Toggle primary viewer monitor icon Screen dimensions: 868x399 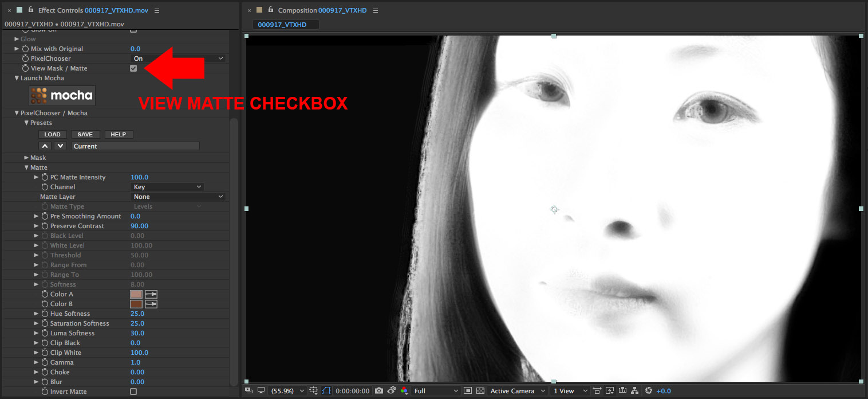click(x=261, y=391)
